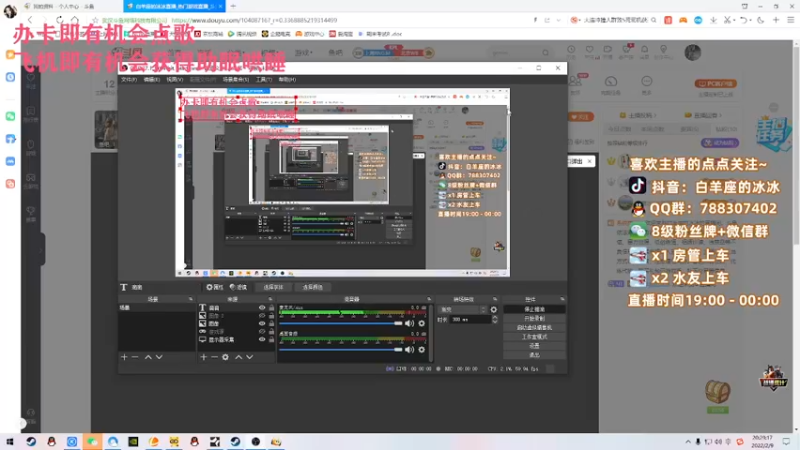This screenshot has width=800, height=450.
Task: Click 启动虚拟摄像机 button in OBS
Action: [534, 328]
